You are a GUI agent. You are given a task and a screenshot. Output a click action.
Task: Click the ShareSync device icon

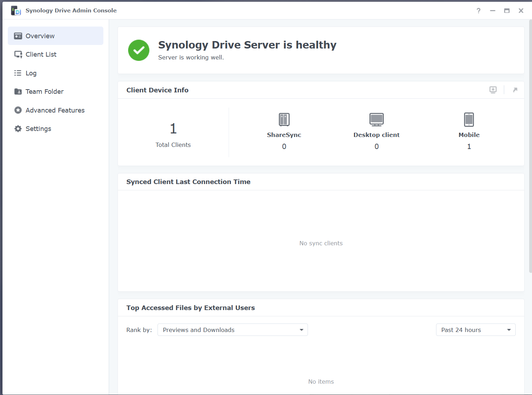point(284,120)
